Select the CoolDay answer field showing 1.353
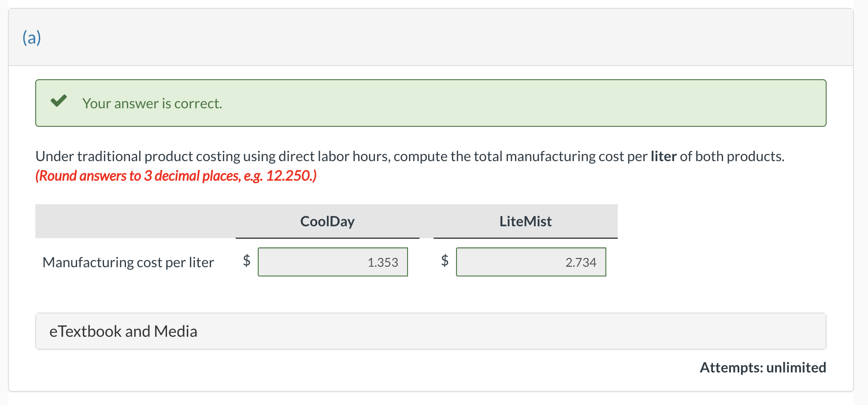The width and height of the screenshot is (868, 405). coord(333,262)
